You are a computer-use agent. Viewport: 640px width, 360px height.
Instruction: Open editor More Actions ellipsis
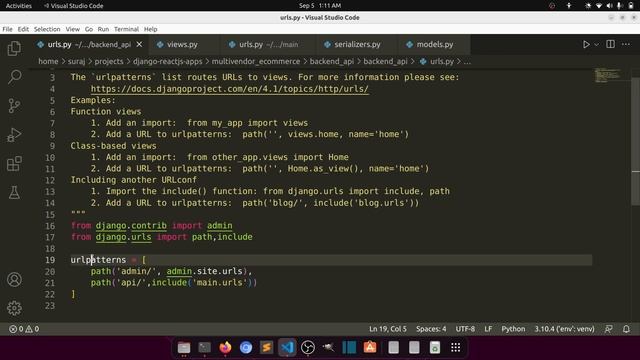pyautogui.click(x=626, y=44)
